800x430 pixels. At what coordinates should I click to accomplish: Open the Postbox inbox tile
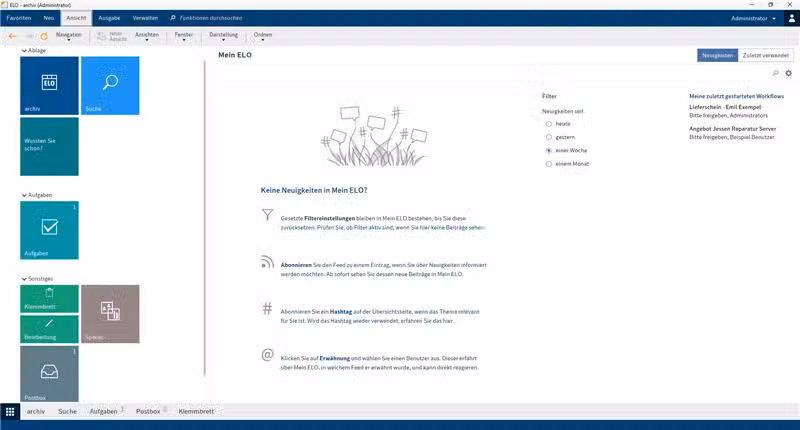point(49,374)
